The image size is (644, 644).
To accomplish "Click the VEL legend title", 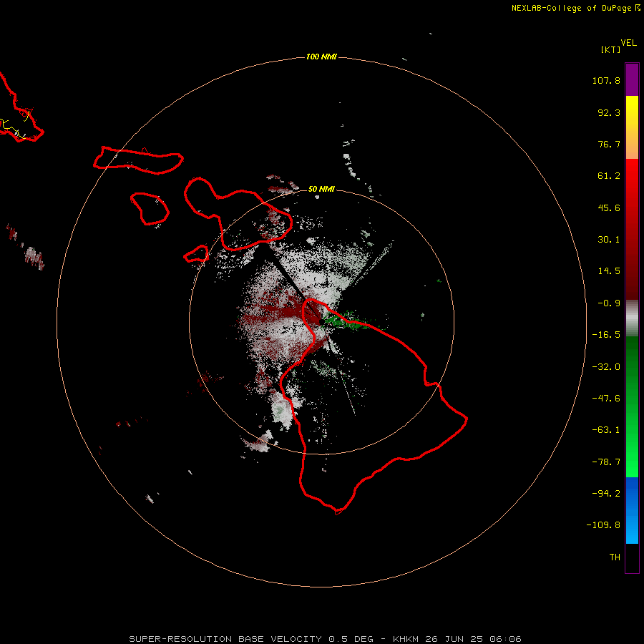I will [x=629, y=43].
